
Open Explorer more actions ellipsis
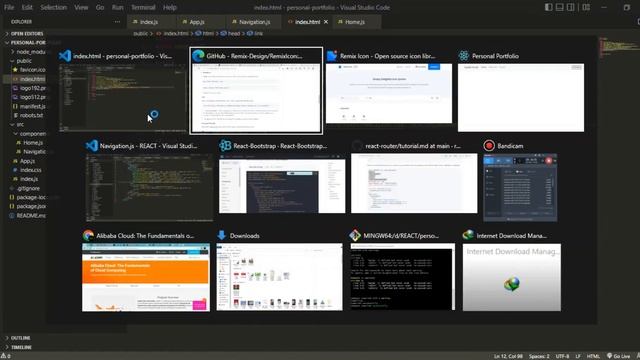117,22
